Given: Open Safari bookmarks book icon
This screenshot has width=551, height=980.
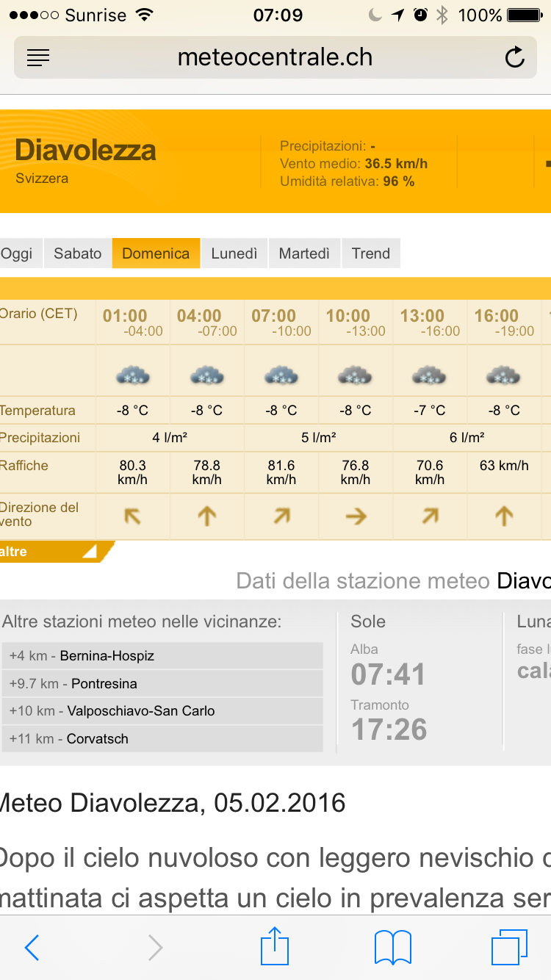Looking at the screenshot, I should 392,948.
